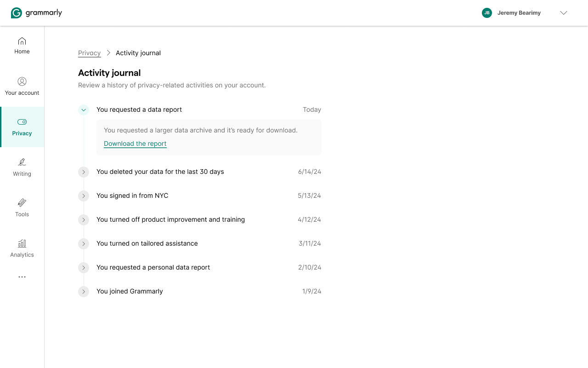This screenshot has width=588, height=368.
Task: Expand the product improvement training entry
Action: pyautogui.click(x=83, y=220)
